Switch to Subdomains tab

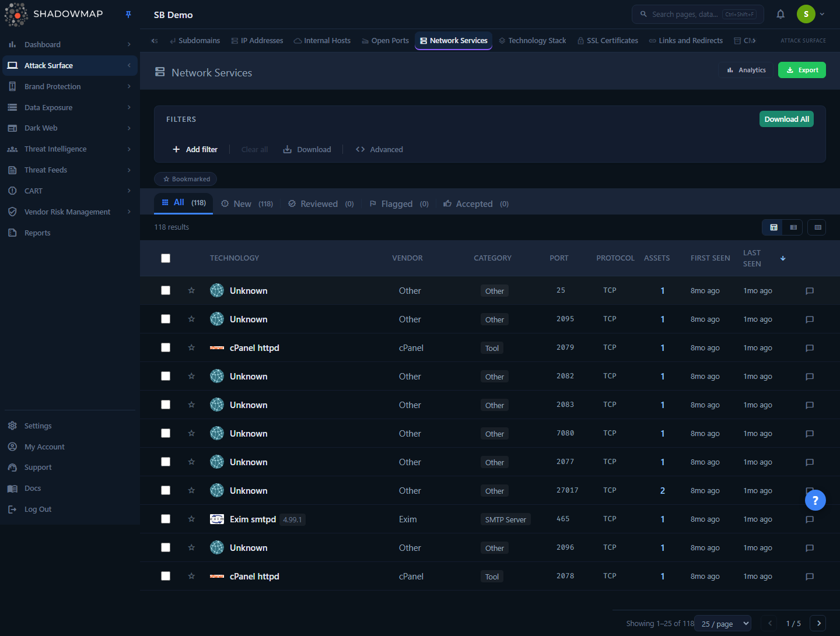[194, 41]
